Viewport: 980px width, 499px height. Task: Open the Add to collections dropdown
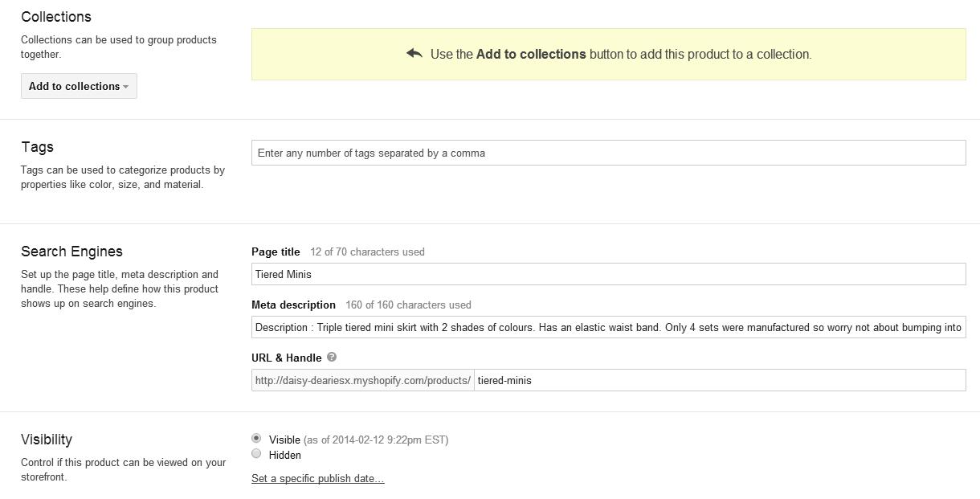point(79,86)
